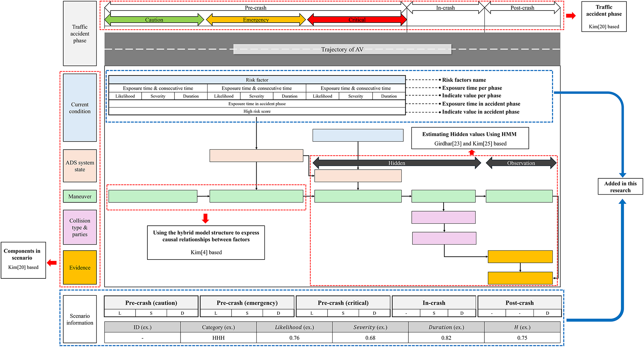Screen dimensions: 644x347
Task: Click the Post-crash header in scenario table
Action: click(519, 303)
